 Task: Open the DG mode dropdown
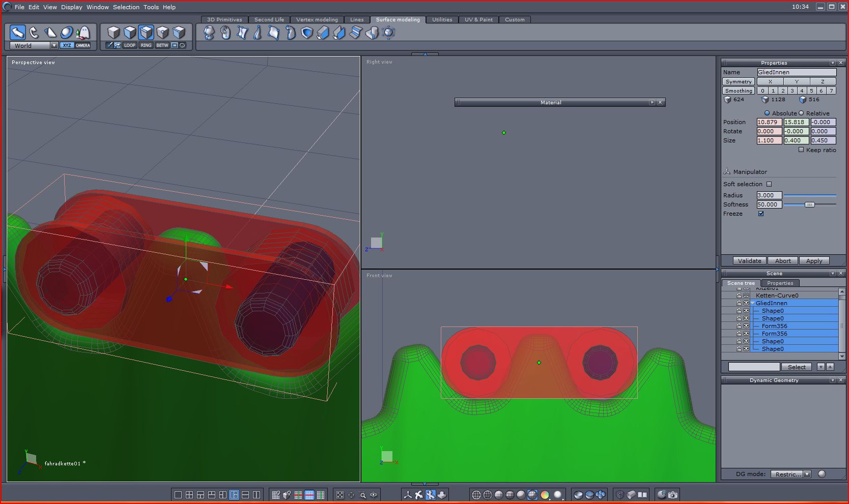pos(807,474)
